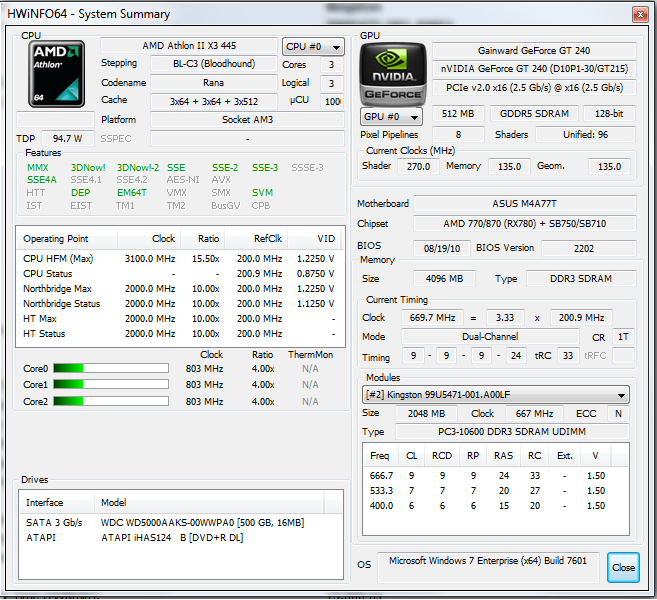Viewport: 657px width, 600px height.
Task: Click the AMD Athlon II X3 445 name field
Action: tap(189, 46)
